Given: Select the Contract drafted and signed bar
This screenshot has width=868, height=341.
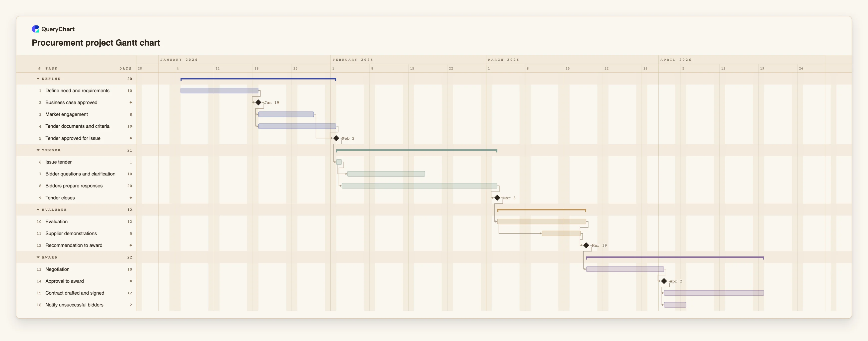Looking at the screenshot, I should [x=714, y=293].
